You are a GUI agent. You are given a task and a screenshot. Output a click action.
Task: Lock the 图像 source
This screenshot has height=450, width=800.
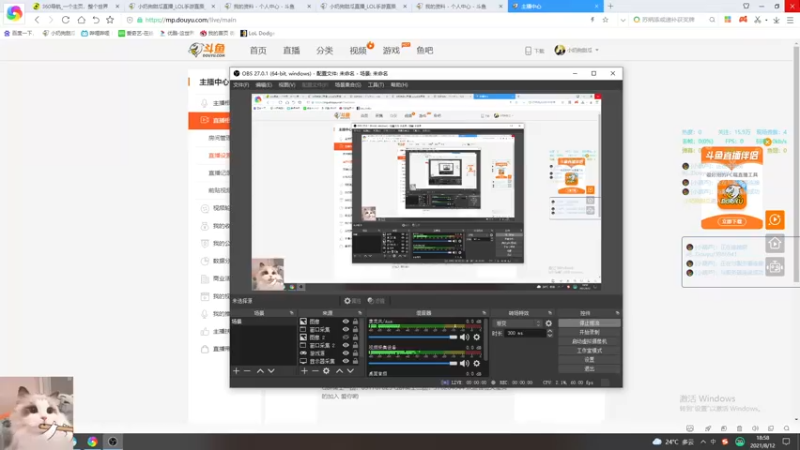(356, 321)
